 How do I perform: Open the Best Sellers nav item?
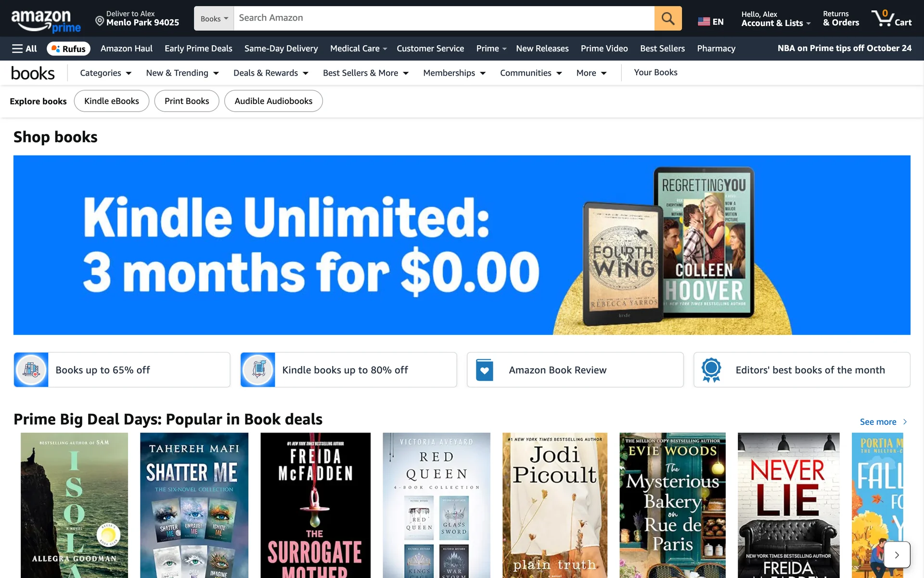tap(662, 49)
